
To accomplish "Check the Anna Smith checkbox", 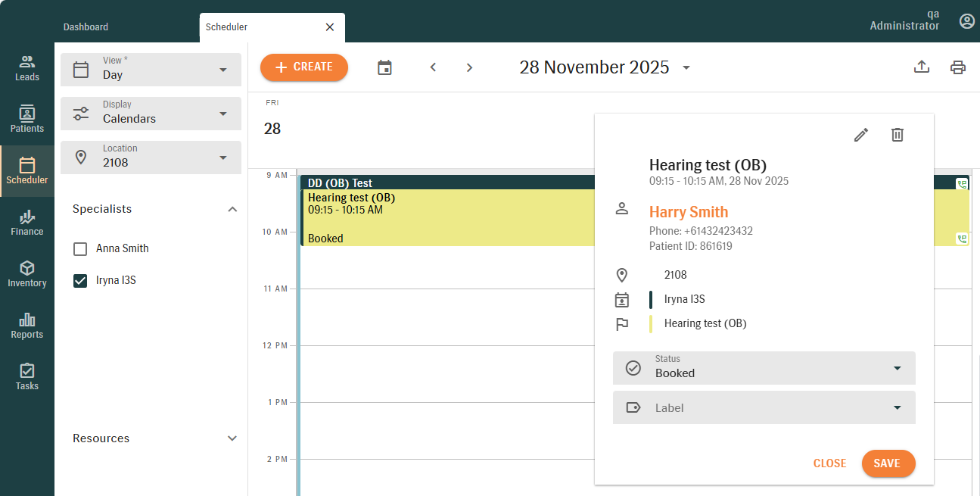I will (80, 248).
